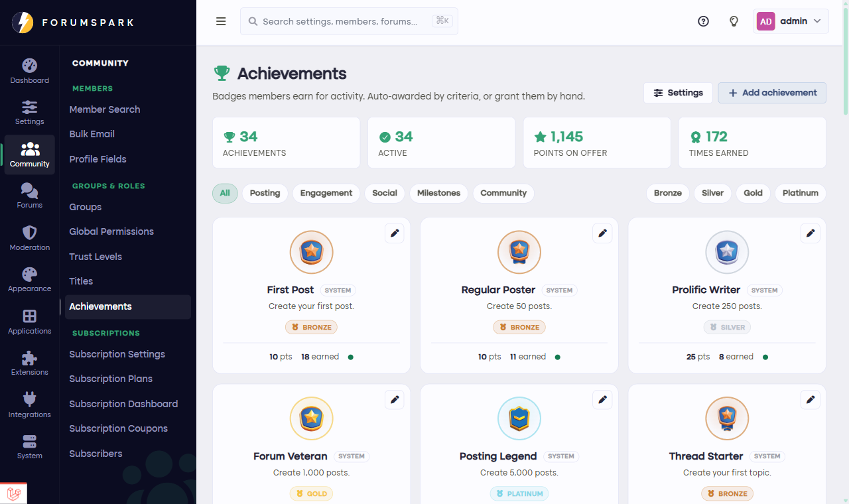The width and height of the screenshot is (849, 504).
Task: Click the lightbulb tips icon
Action: point(734,21)
